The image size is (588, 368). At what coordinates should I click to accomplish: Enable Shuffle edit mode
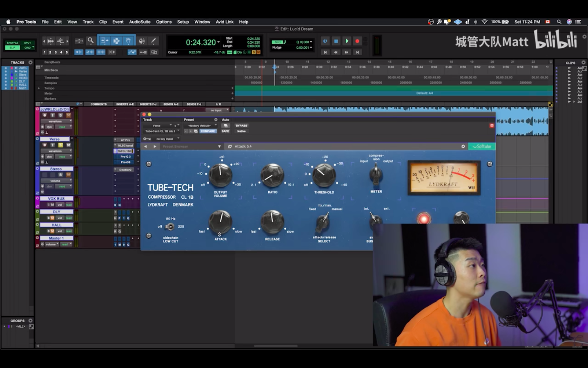12,43
